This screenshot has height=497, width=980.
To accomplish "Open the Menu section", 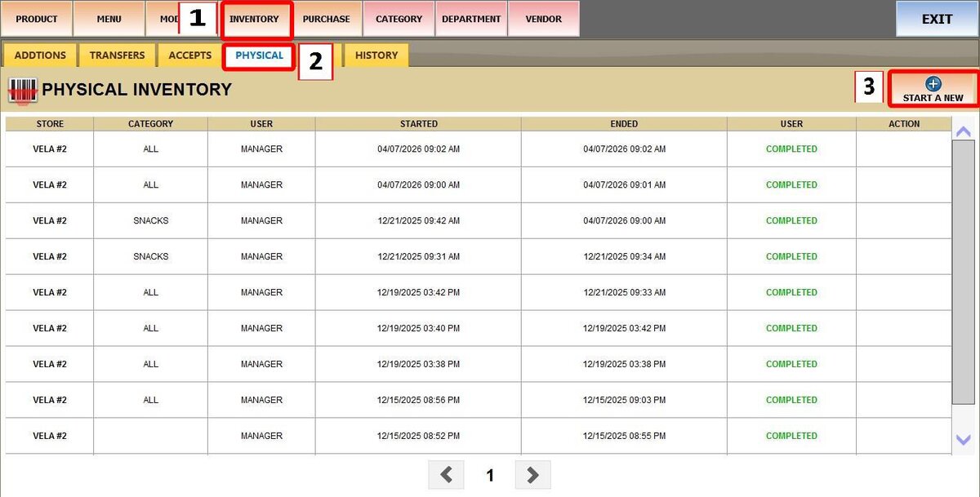I will click(x=109, y=19).
